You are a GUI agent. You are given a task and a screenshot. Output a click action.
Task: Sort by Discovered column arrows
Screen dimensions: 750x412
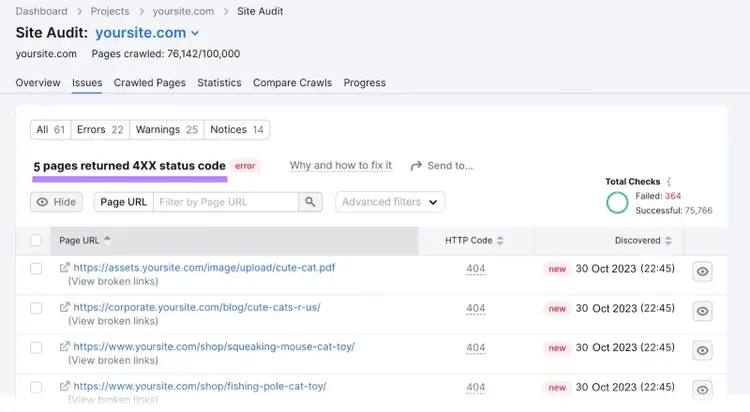pos(668,240)
